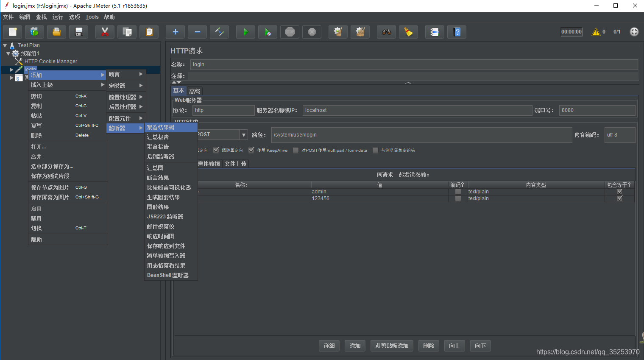644x360 pixels.
Task: Click the open file folder icon
Action: click(57, 32)
